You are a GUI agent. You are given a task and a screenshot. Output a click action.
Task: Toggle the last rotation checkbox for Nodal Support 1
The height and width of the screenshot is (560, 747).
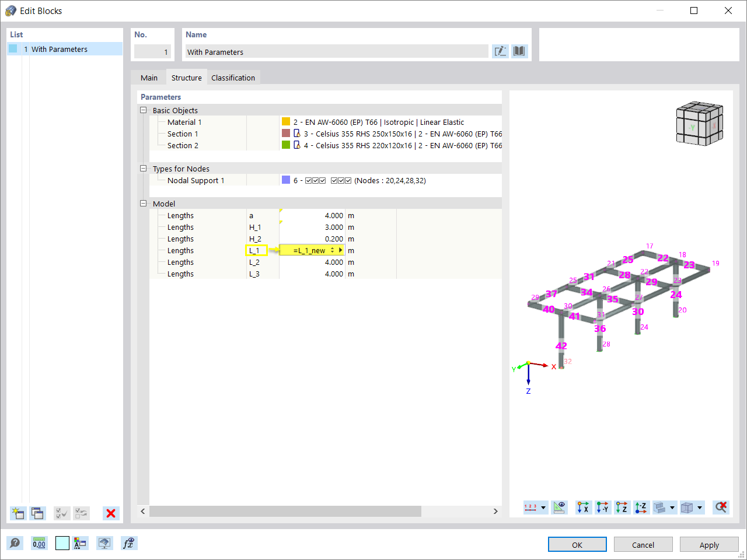349,180
